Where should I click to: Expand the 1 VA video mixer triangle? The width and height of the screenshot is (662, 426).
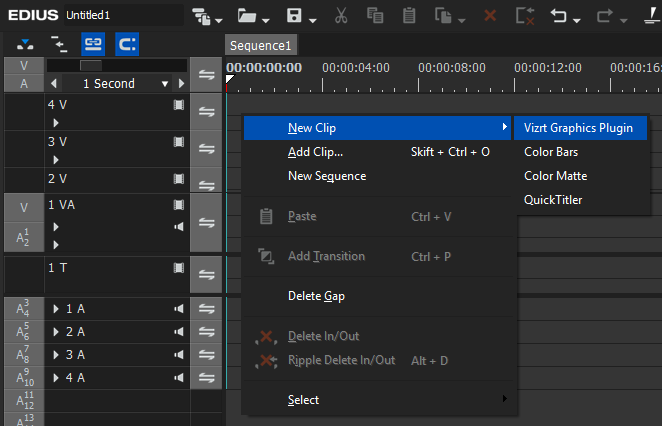(56, 227)
